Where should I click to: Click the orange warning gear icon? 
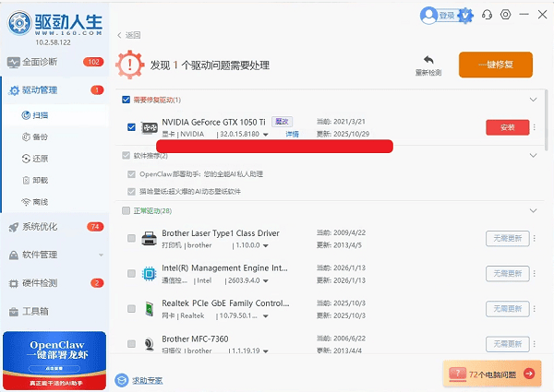coord(130,65)
